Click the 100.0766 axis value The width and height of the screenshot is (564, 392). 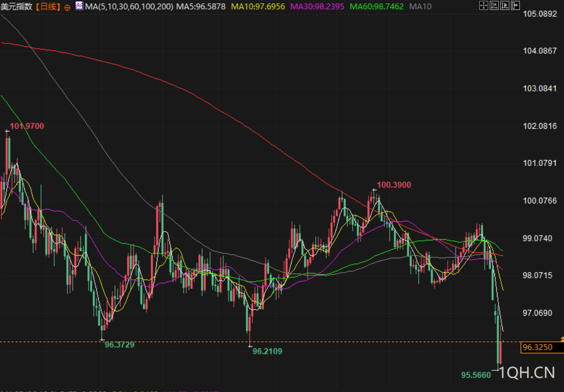(540, 201)
